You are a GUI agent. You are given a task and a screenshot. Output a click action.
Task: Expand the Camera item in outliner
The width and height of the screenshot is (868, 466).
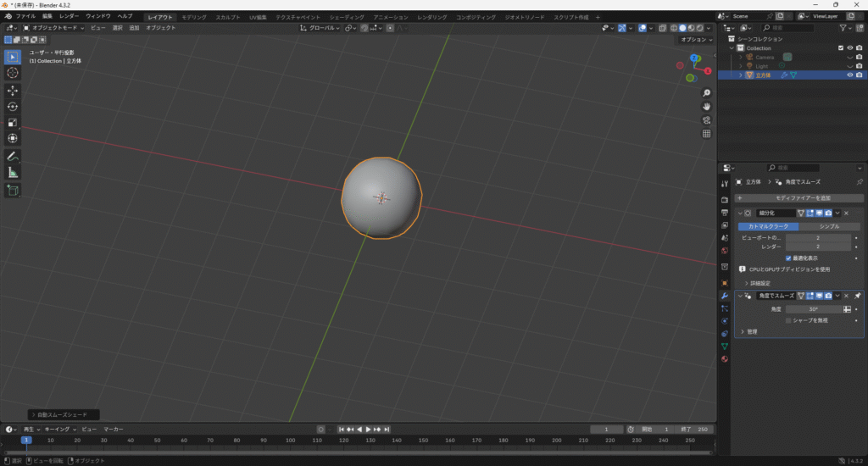[741, 57]
